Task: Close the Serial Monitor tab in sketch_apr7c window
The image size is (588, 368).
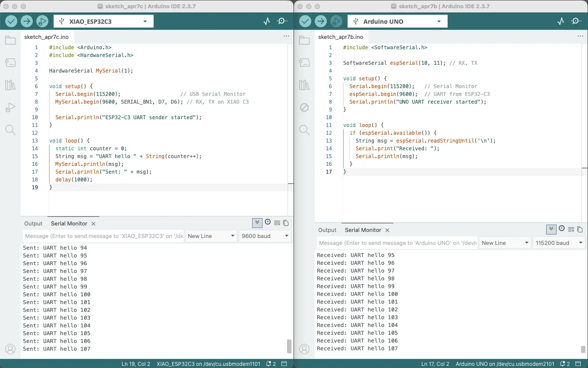Action: 93,224
